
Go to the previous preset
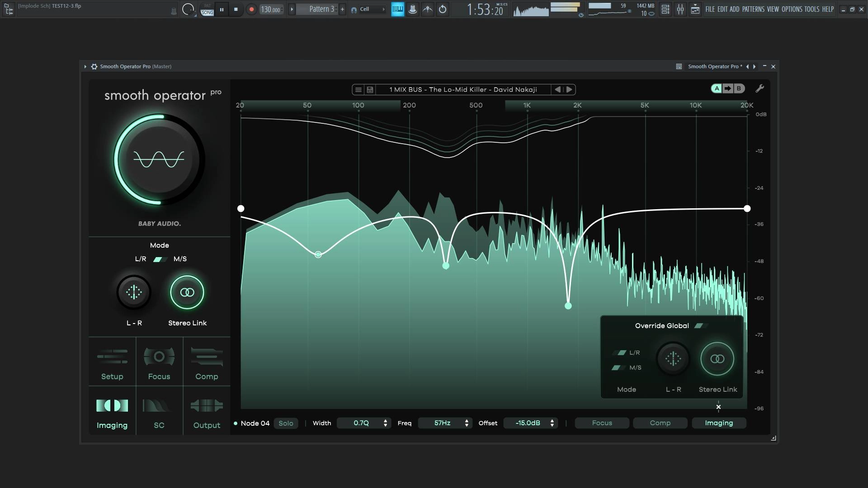[558, 89]
